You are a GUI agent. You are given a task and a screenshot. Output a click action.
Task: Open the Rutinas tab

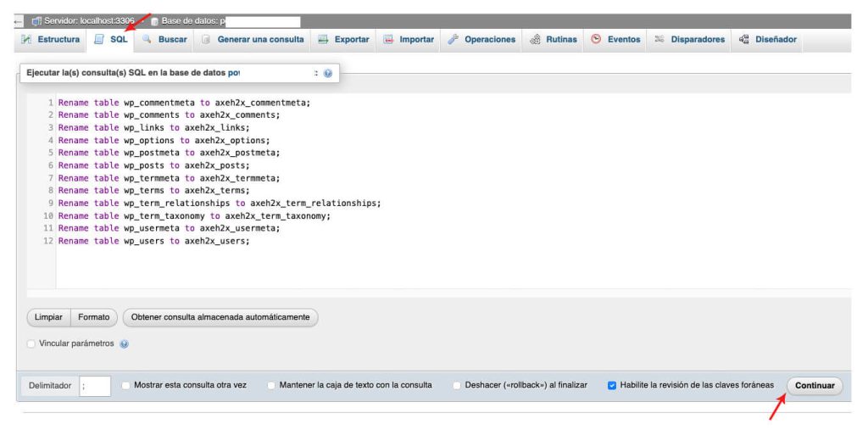[x=553, y=40]
